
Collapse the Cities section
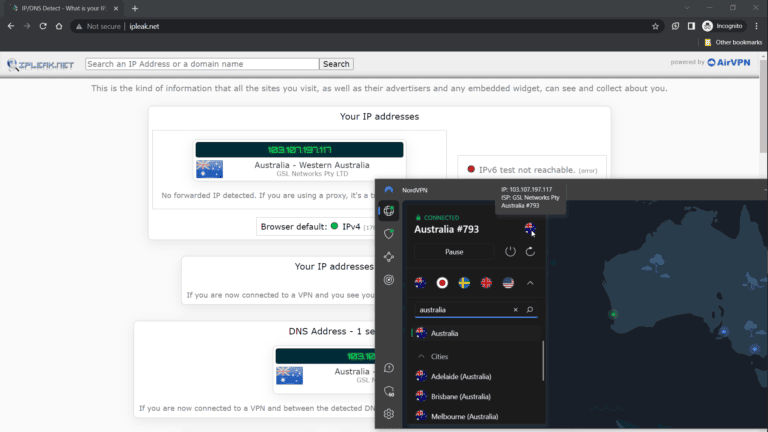pyautogui.click(x=421, y=357)
